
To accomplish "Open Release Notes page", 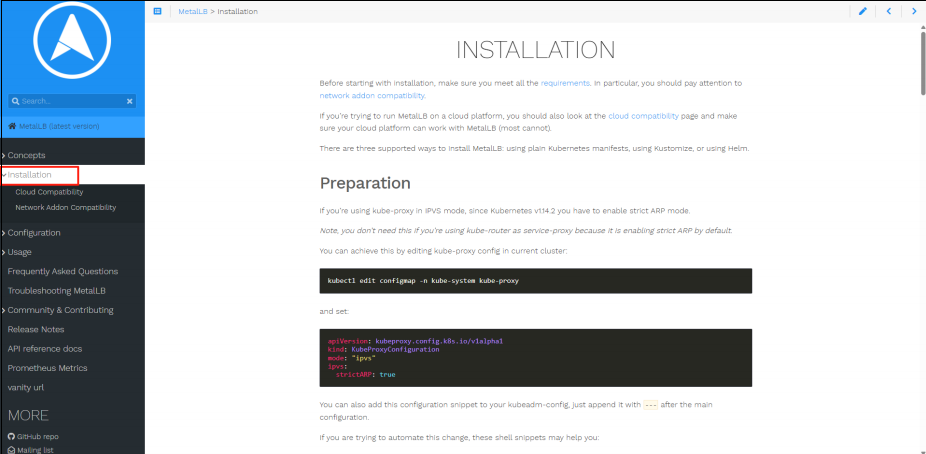I will (36, 329).
